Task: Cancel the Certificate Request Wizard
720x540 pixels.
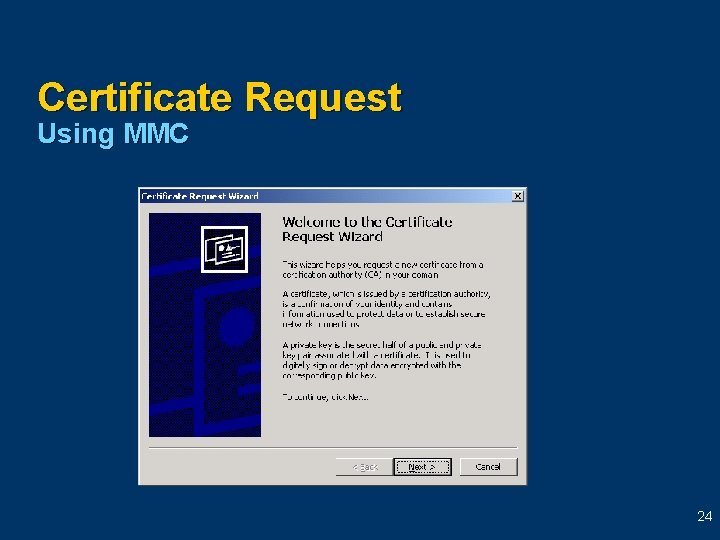Action: pyautogui.click(x=488, y=467)
